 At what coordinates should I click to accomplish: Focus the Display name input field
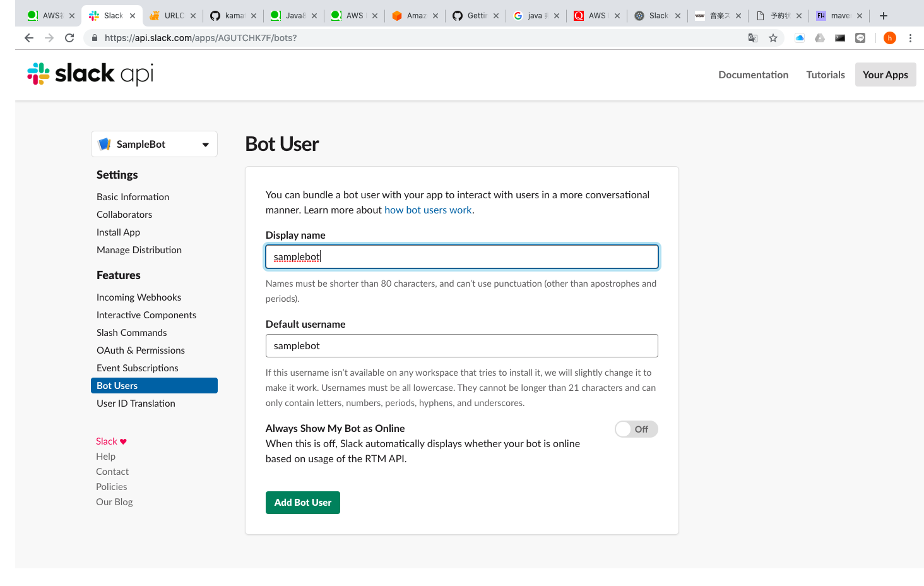point(462,257)
